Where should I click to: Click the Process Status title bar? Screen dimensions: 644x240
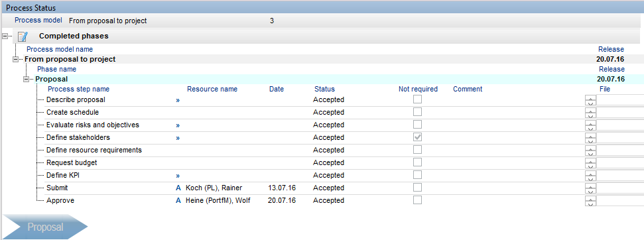pos(322,7)
